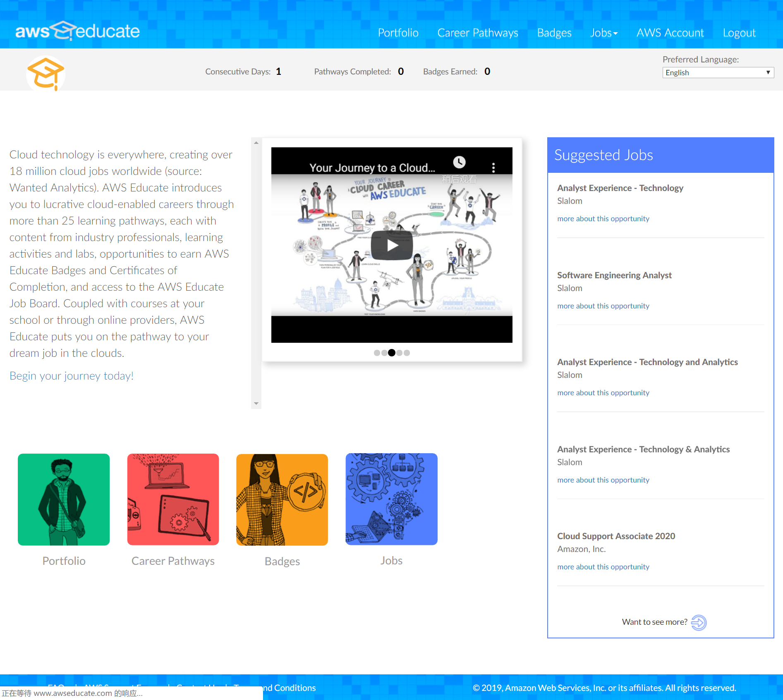
Task: Click Logout in the top navigation
Action: coord(739,33)
